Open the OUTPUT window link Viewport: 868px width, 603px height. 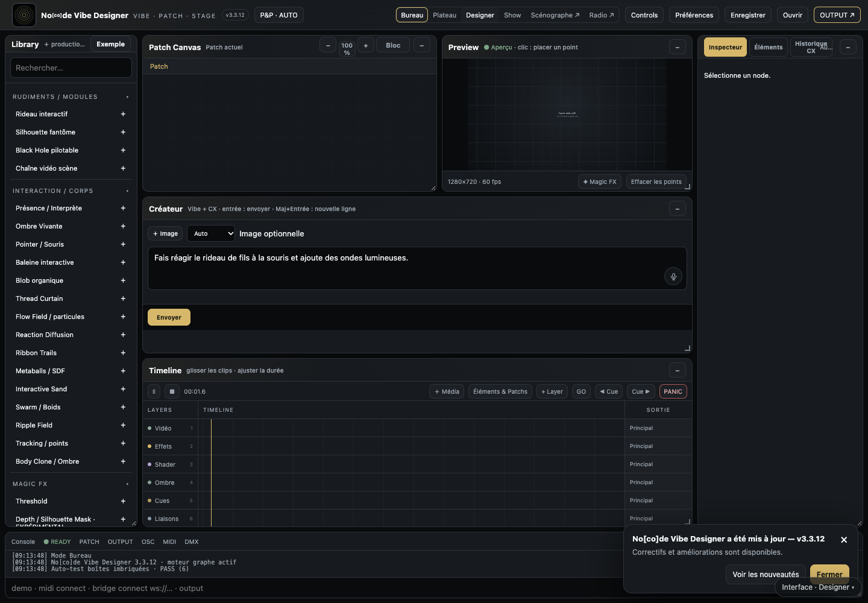click(x=837, y=15)
